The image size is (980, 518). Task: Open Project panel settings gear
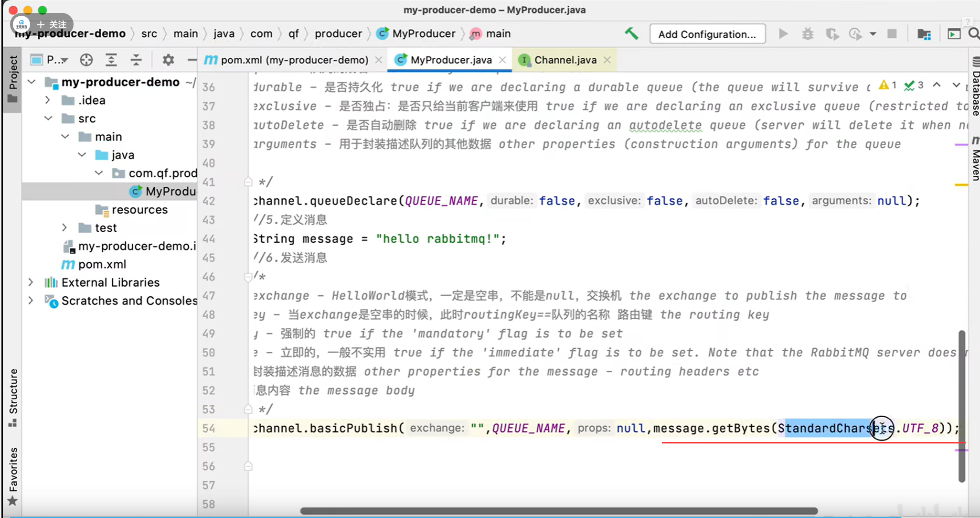(x=168, y=60)
